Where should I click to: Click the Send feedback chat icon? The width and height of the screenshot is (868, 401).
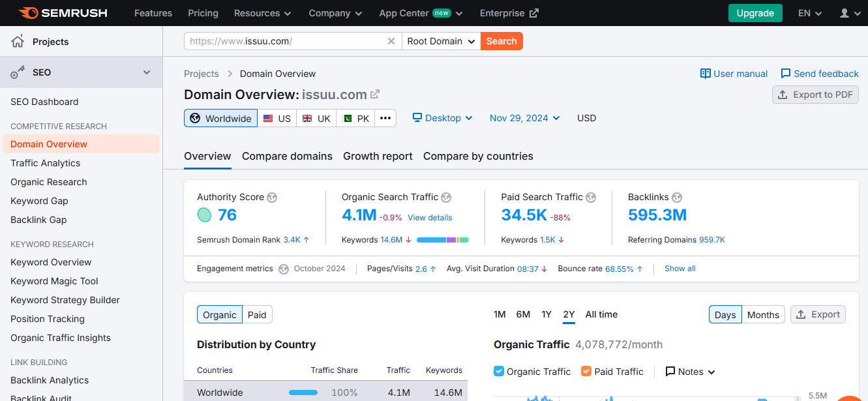tap(786, 74)
